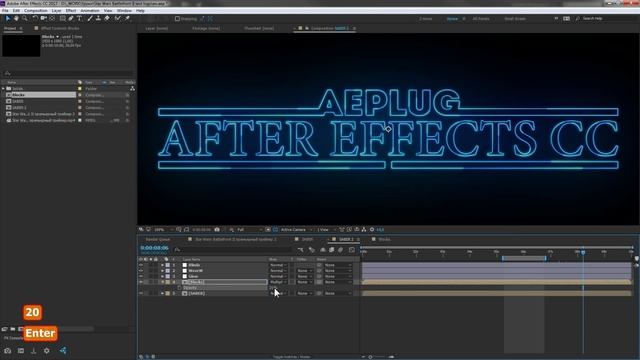Open the 1 View layout dropdown
Image resolution: width=640 pixels, height=360 pixels.
coord(326,230)
